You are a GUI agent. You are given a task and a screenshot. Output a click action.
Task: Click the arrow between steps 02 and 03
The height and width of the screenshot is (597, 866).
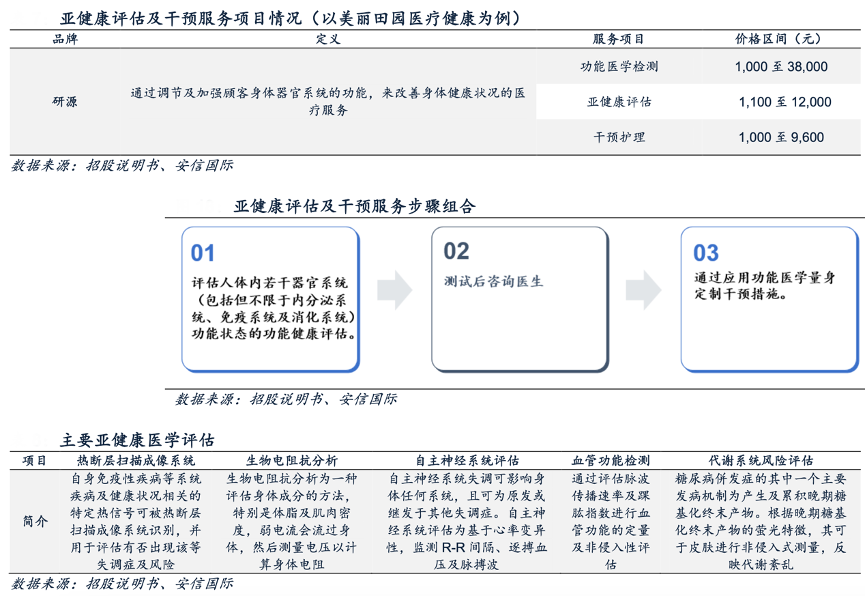click(645, 288)
